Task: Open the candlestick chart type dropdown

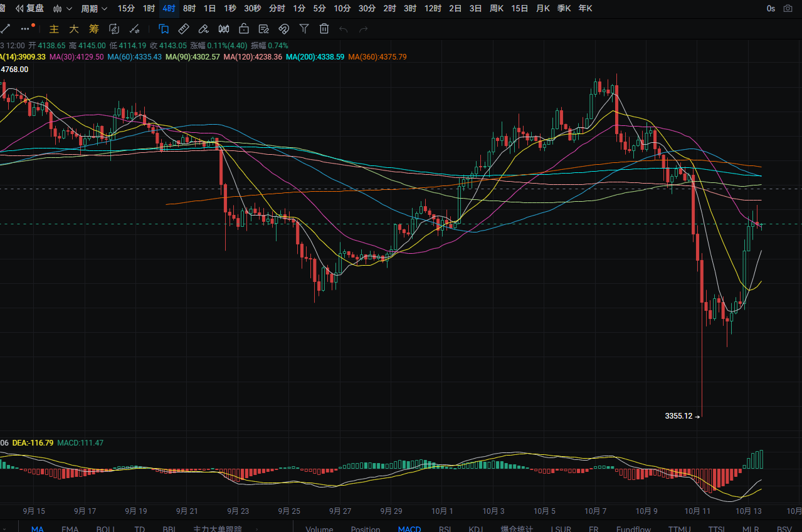Action: click(x=61, y=9)
